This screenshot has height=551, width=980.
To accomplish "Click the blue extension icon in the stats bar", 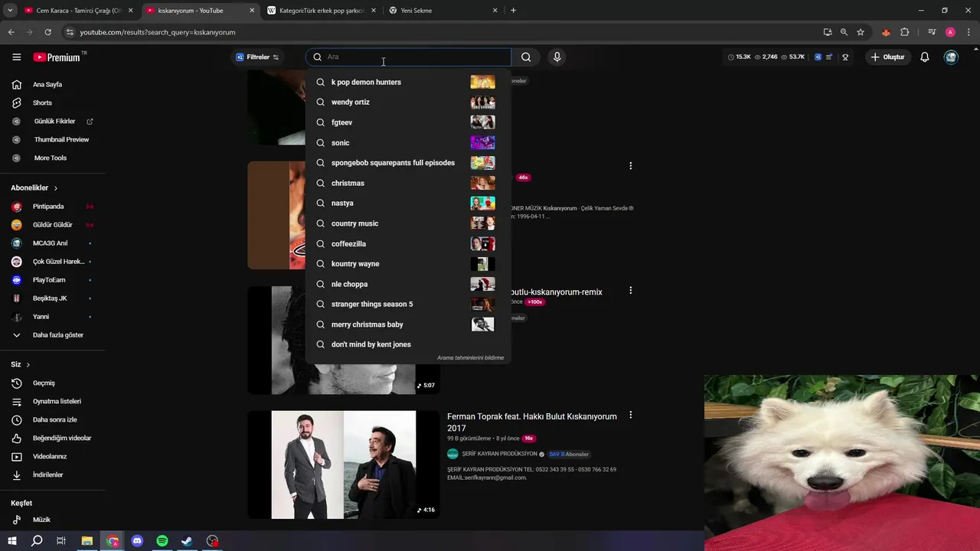I will click(818, 57).
